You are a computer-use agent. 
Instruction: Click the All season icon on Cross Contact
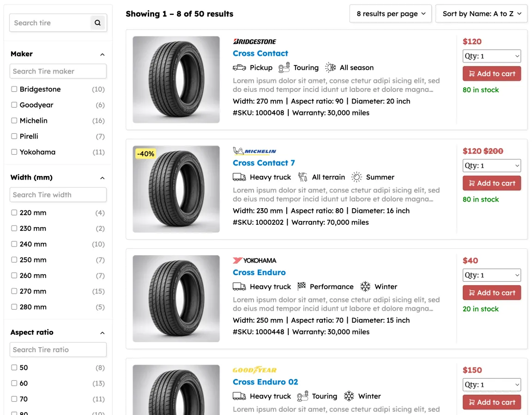tap(330, 67)
